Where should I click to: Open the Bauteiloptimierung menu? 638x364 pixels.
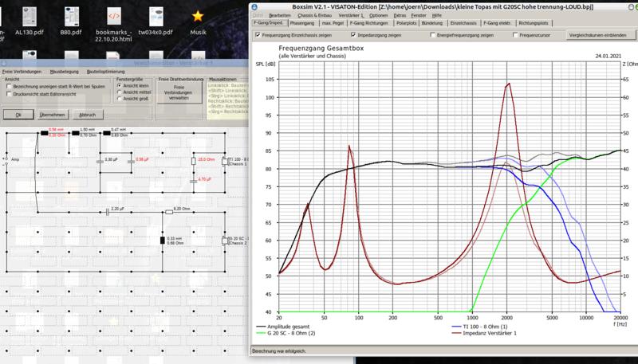[x=104, y=72]
